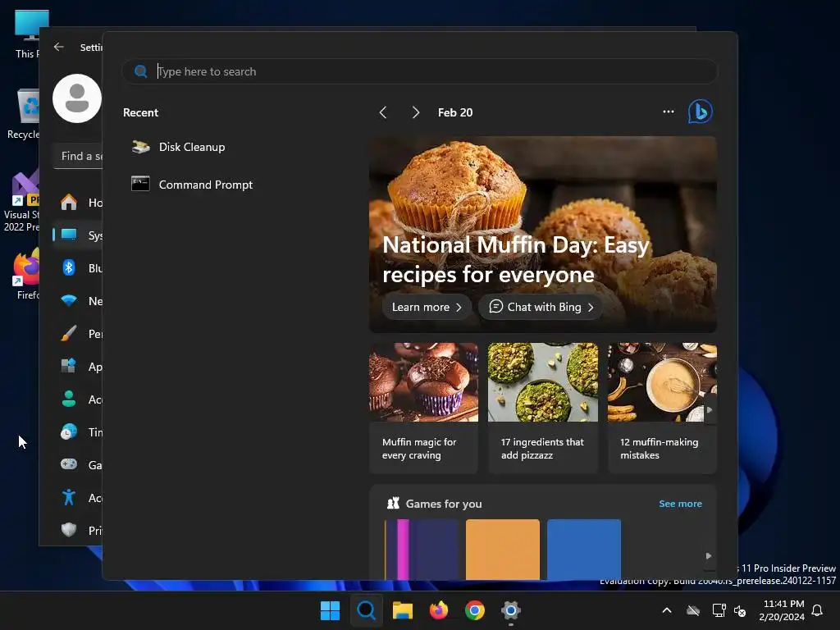840x630 pixels.
Task: Focus the 'Type here to search' field
Action: click(419, 71)
